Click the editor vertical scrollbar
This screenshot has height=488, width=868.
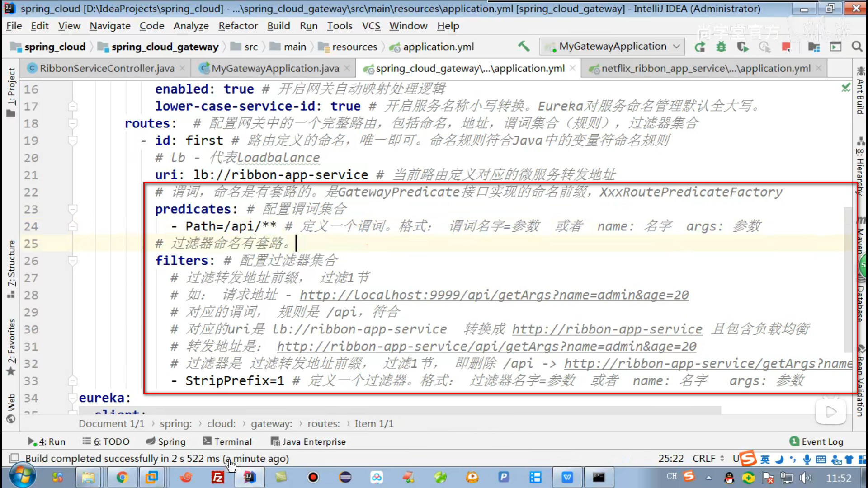[848, 280]
